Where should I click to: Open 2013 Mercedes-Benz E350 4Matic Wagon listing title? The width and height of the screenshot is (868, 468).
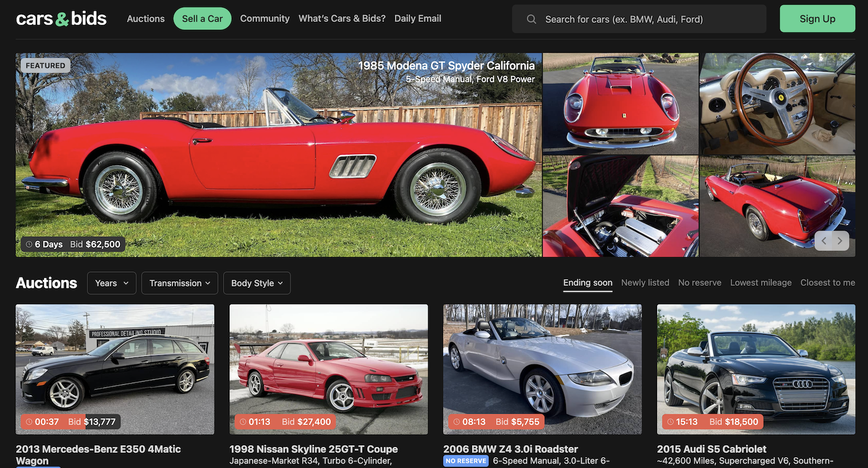(x=98, y=455)
